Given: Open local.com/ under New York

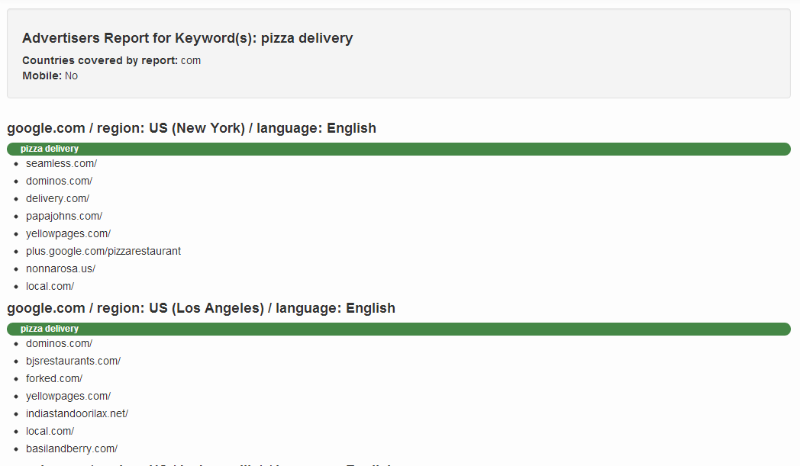Looking at the screenshot, I should coord(50,286).
